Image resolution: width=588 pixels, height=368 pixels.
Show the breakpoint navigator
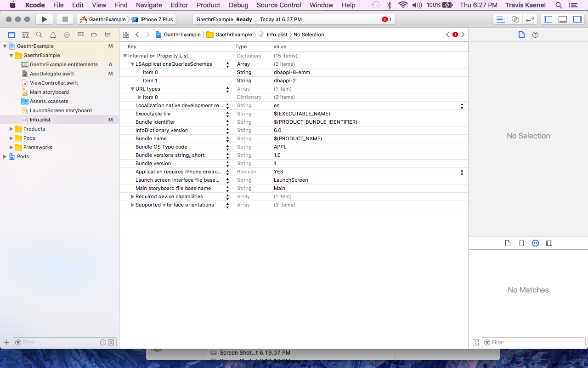coord(94,34)
